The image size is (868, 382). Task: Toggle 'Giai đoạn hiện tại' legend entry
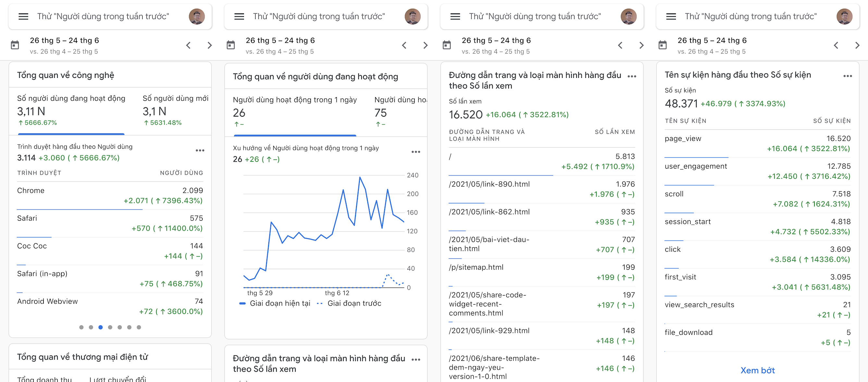275,303
